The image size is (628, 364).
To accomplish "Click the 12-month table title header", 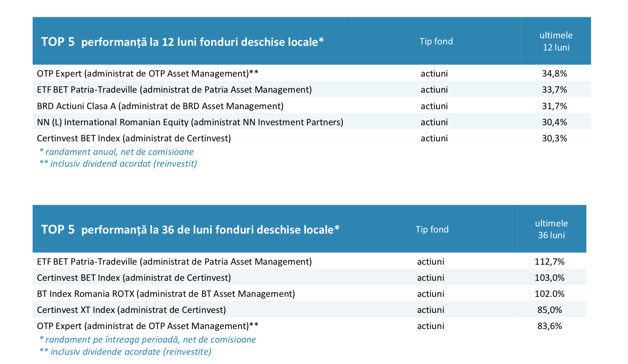I will (182, 42).
